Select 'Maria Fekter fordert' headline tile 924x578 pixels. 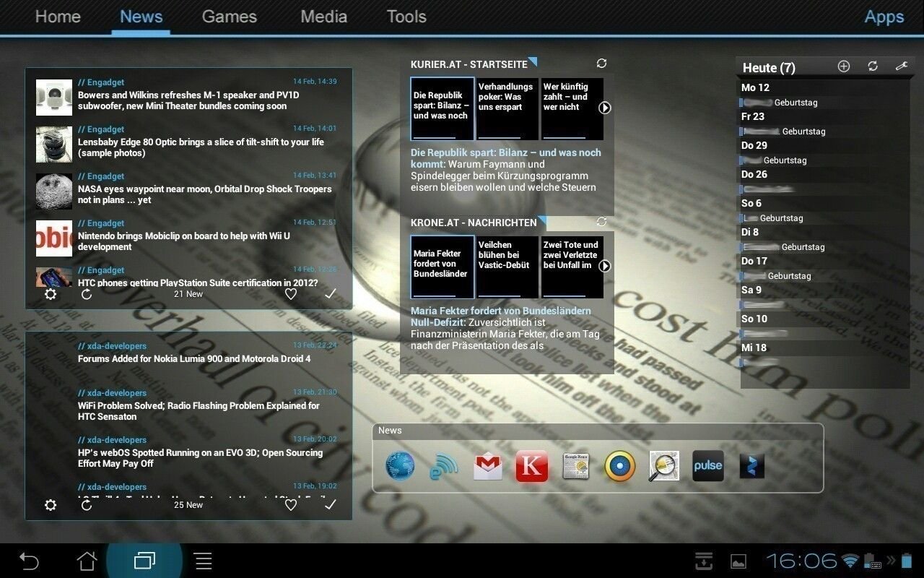point(443,267)
